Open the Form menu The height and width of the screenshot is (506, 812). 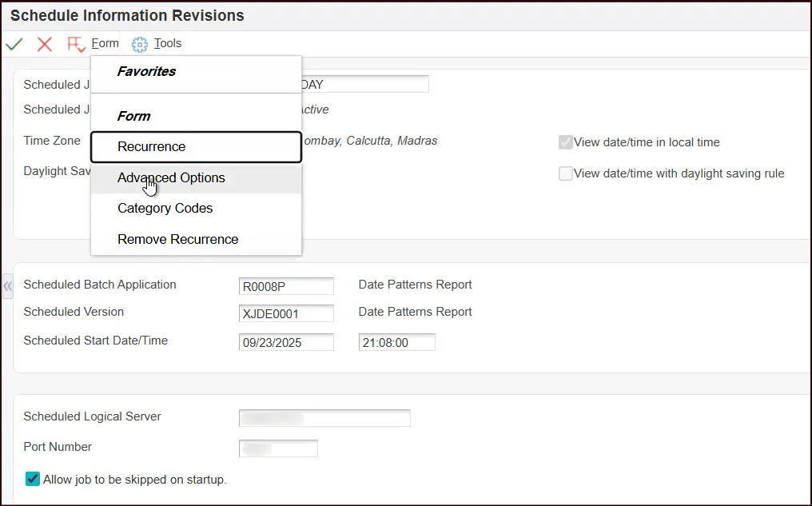[105, 43]
